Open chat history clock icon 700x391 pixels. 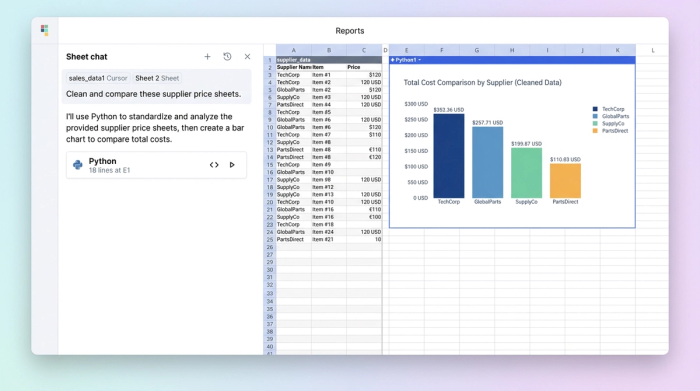point(227,57)
